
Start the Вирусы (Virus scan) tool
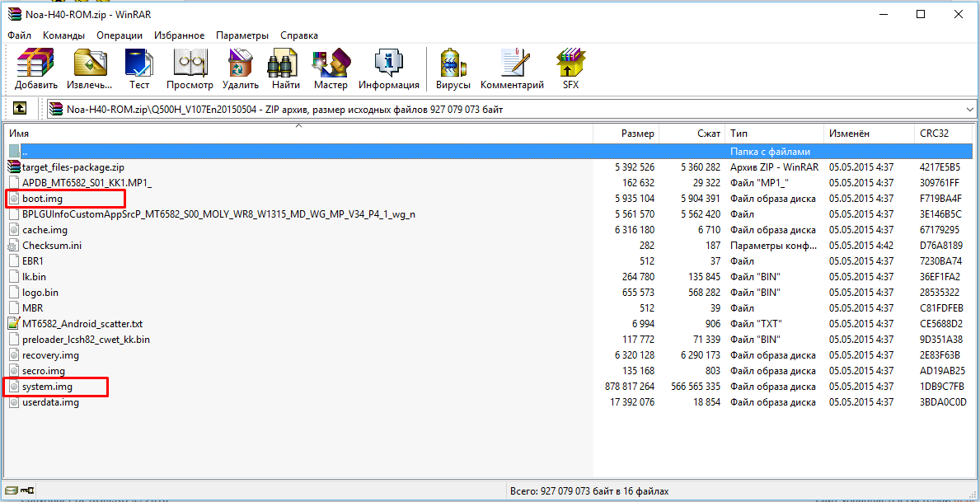[453, 69]
